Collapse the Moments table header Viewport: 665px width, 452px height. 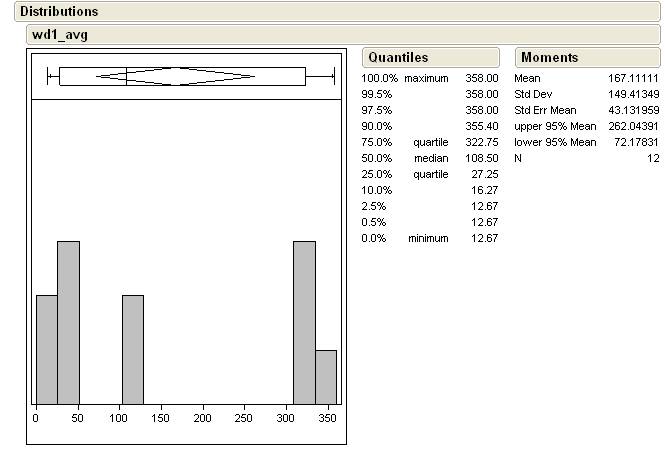[549, 58]
